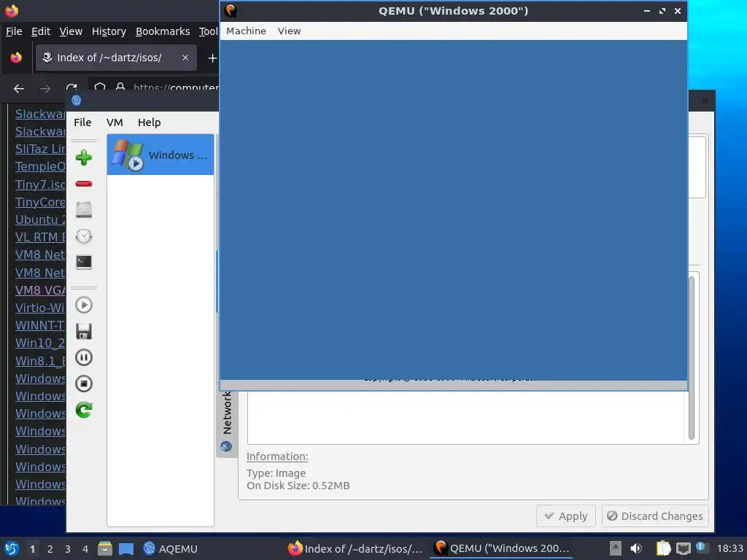Click the blue exclamation notification tray icon
Screen dimensions: 747x560
pyautogui.click(x=701, y=547)
